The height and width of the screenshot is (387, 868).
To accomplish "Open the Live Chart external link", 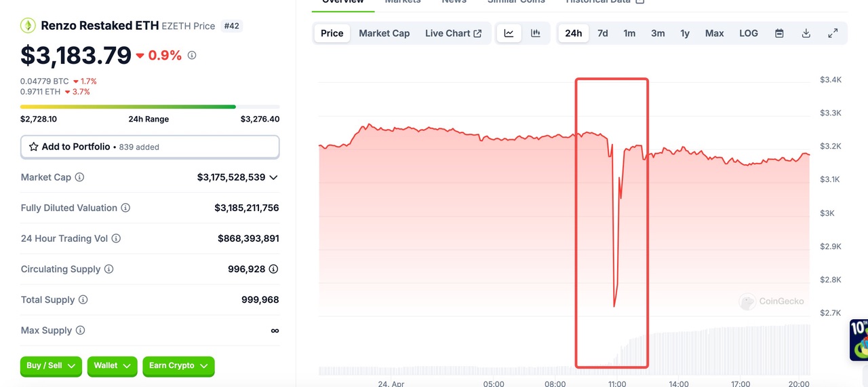I will click(x=453, y=33).
